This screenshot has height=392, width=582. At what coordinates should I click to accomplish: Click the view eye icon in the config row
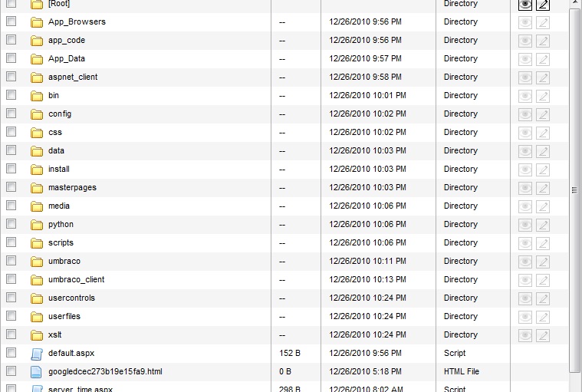(x=524, y=115)
